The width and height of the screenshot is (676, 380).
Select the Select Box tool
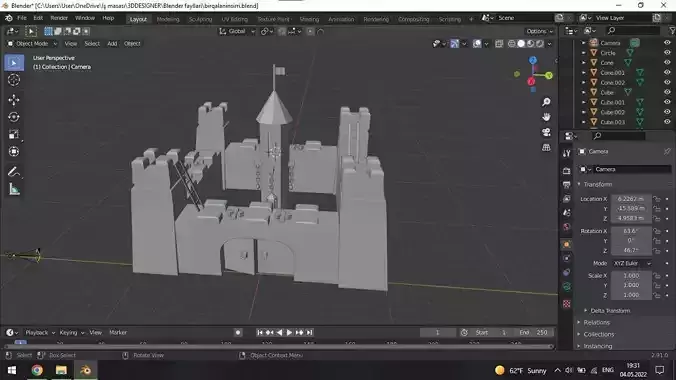click(x=14, y=63)
